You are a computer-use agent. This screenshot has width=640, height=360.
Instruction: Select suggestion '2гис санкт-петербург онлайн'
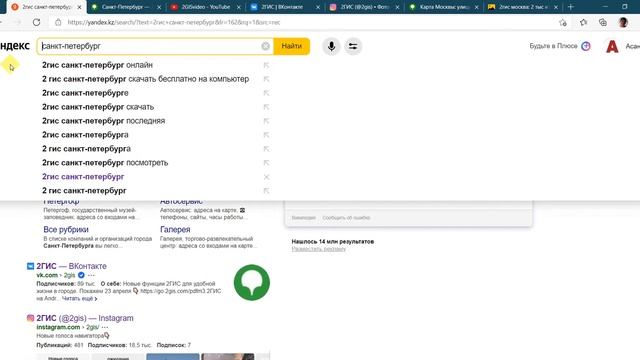97,65
